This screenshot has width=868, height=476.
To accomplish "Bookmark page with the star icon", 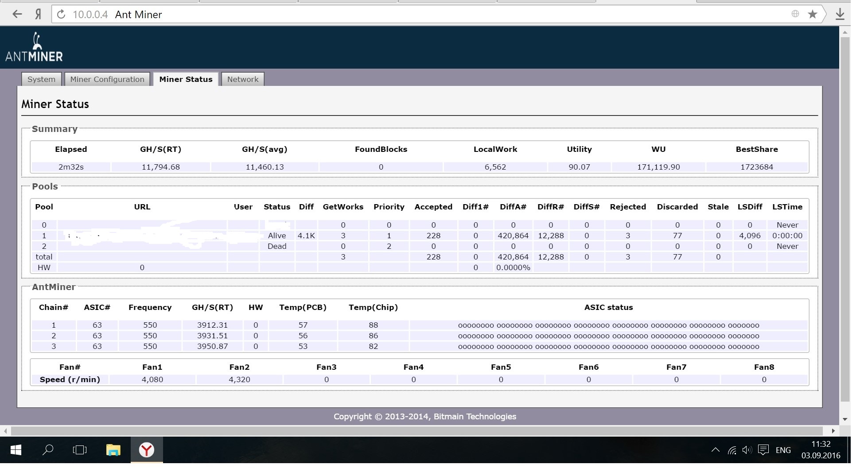I will coord(812,14).
